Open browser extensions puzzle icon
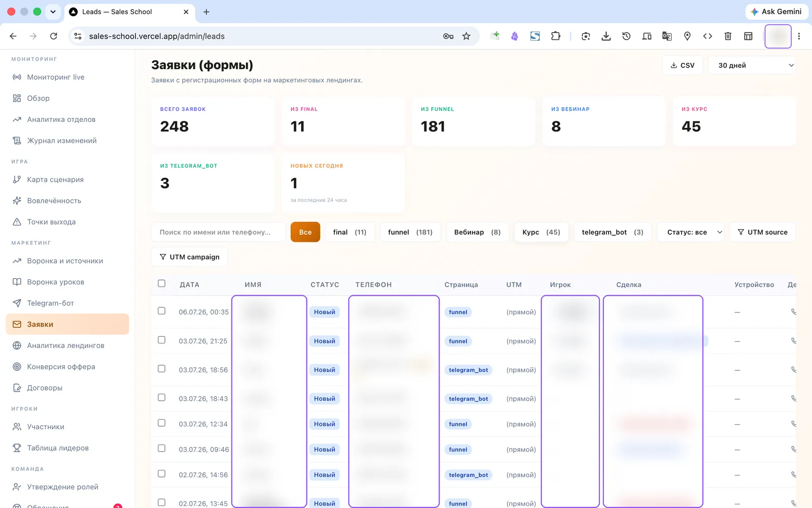Image resolution: width=812 pixels, height=508 pixels. click(556, 36)
